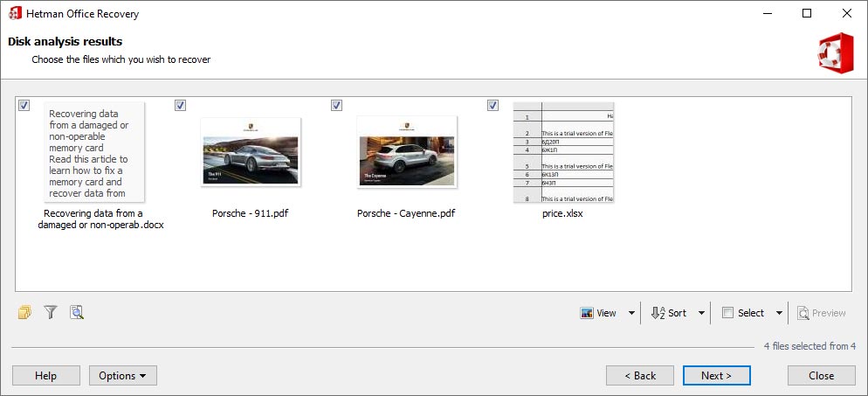Open the Options dropdown button
The image size is (868, 396).
pyautogui.click(x=123, y=376)
